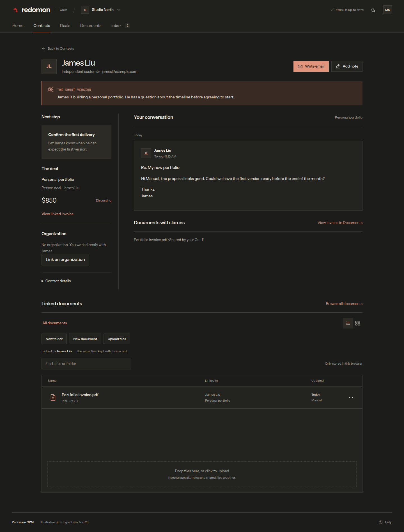Select the All documents breadcrumb

click(55, 323)
